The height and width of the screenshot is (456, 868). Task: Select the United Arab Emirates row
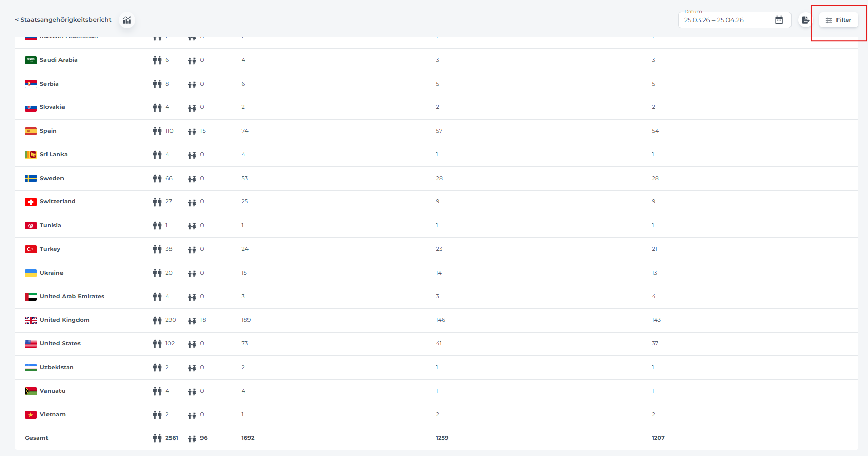[436, 296]
